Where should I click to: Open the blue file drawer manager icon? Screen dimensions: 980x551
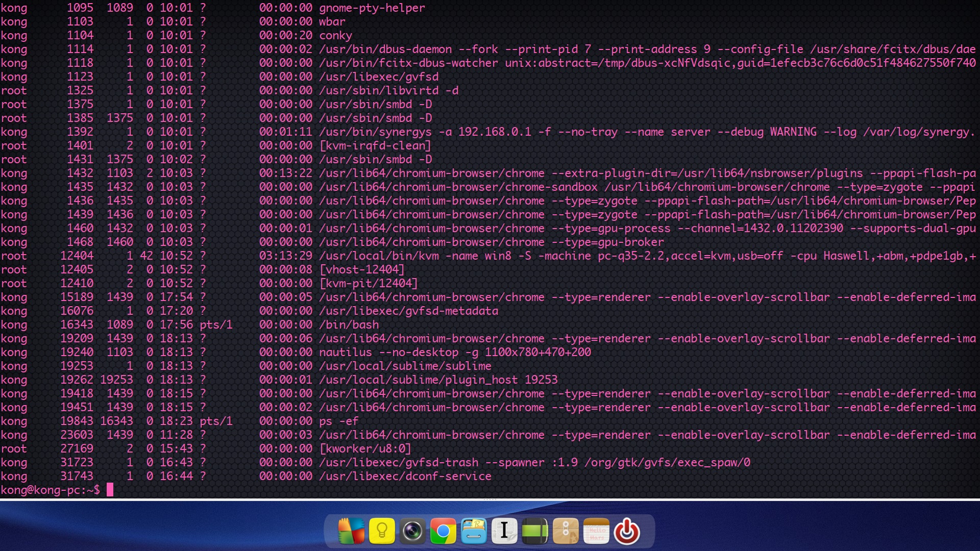(x=474, y=531)
